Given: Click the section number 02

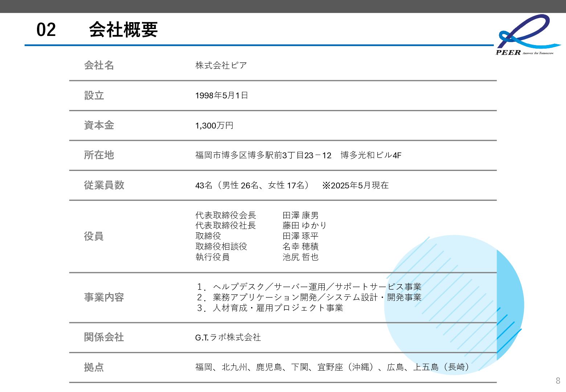Looking at the screenshot, I should (46, 30).
